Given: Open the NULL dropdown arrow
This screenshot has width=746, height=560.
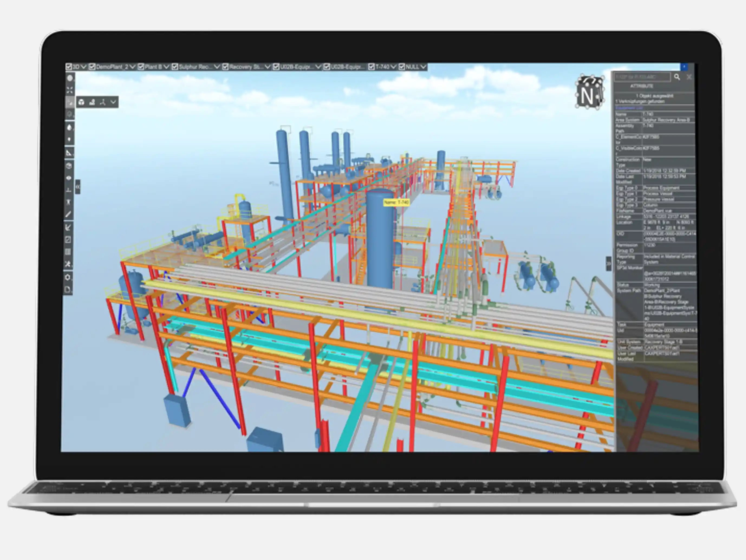Looking at the screenshot, I should click(x=423, y=67).
